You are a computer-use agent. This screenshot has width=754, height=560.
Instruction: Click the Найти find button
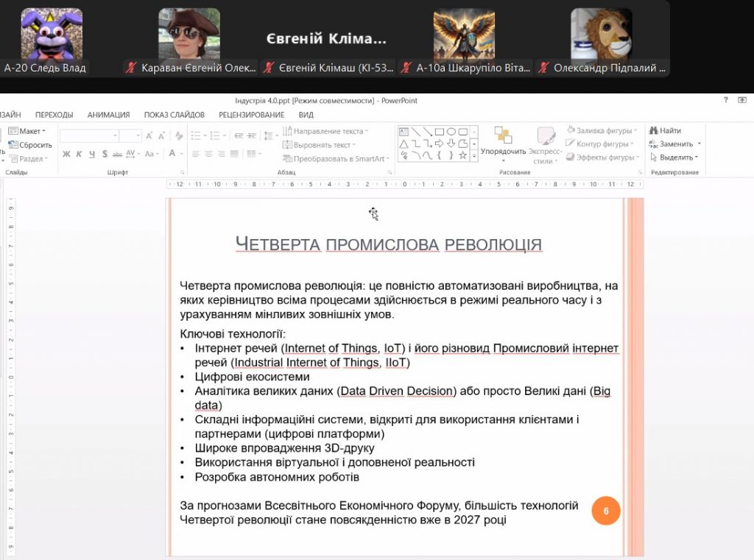tap(666, 130)
